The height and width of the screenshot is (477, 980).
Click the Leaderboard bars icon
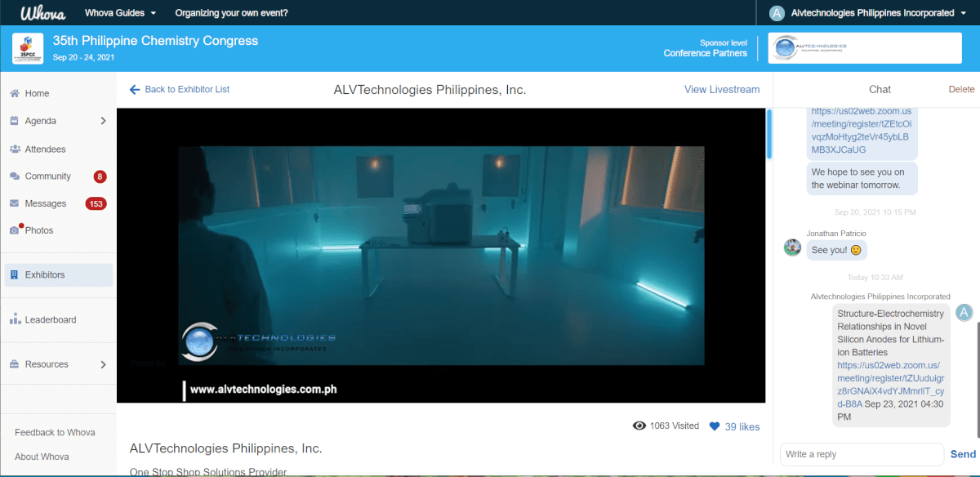point(15,319)
